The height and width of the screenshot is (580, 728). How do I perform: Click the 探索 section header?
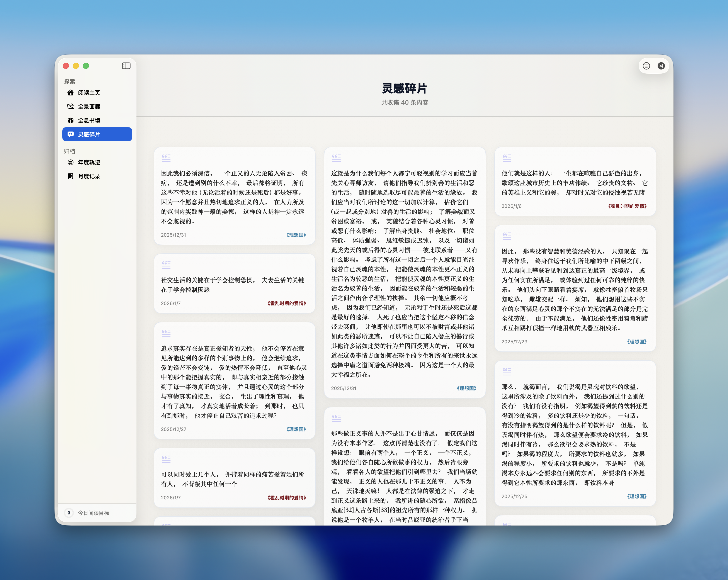[70, 81]
